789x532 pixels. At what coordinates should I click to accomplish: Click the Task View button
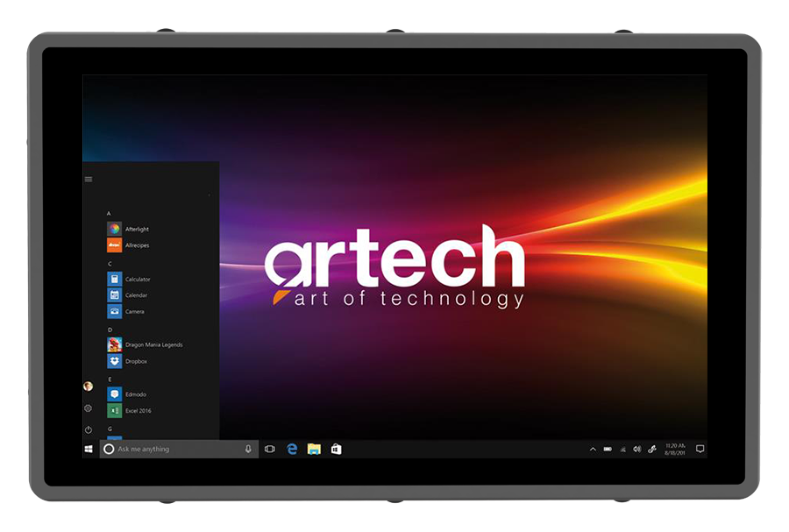click(x=270, y=449)
